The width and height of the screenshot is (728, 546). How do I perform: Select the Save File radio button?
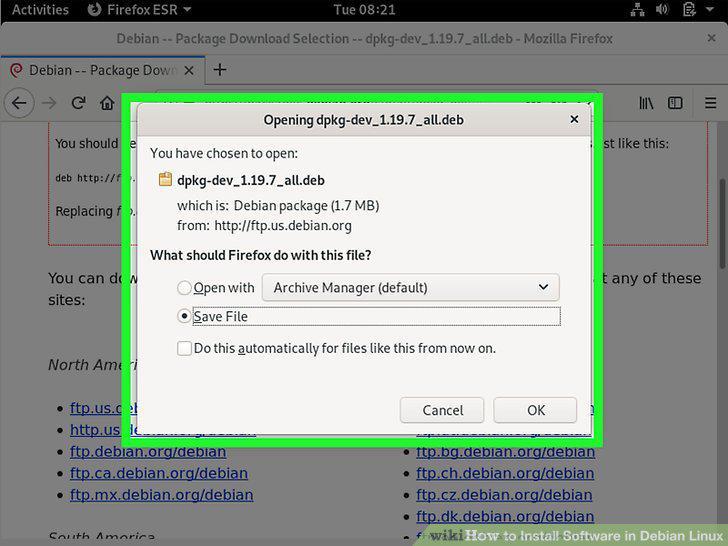(x=184, y=316)
